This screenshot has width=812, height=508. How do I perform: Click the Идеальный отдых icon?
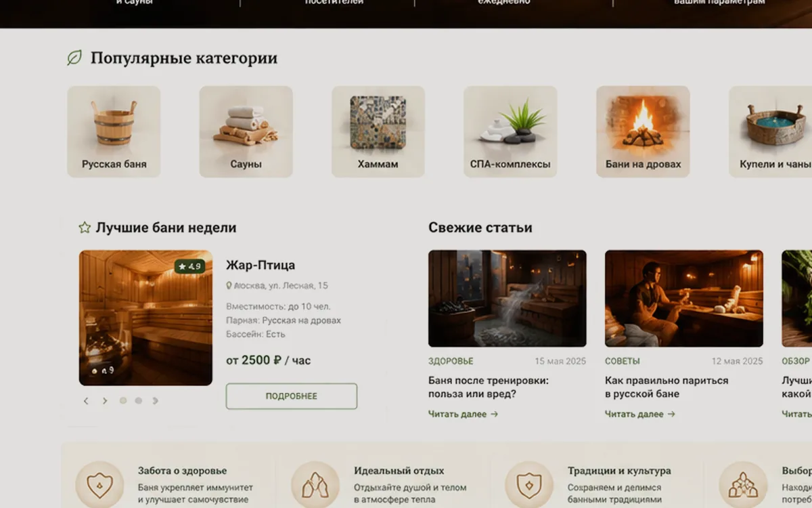[x=315, y=485]
